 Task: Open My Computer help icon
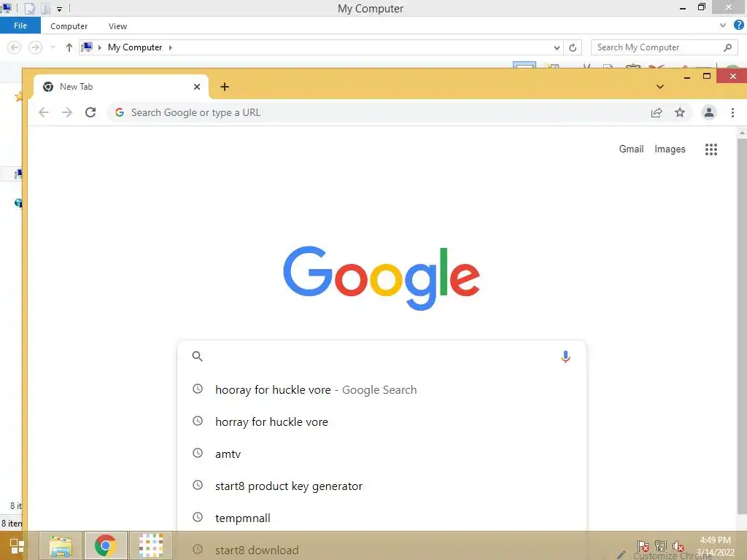pos(739,26)
